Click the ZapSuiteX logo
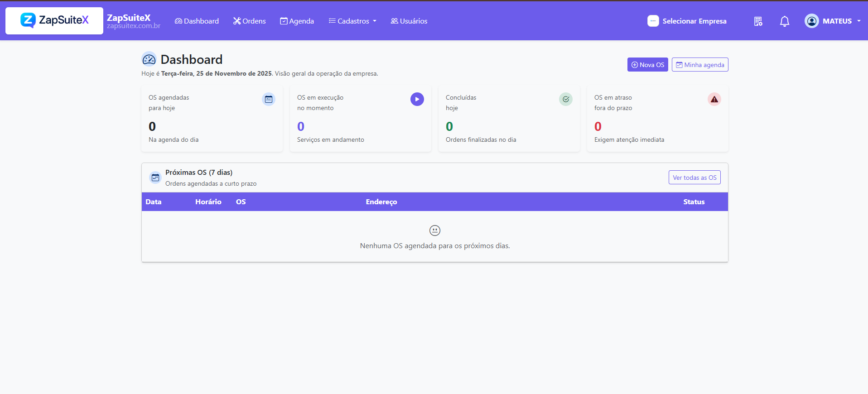This screenshot has height=394, width=868. tap(54, 20)
